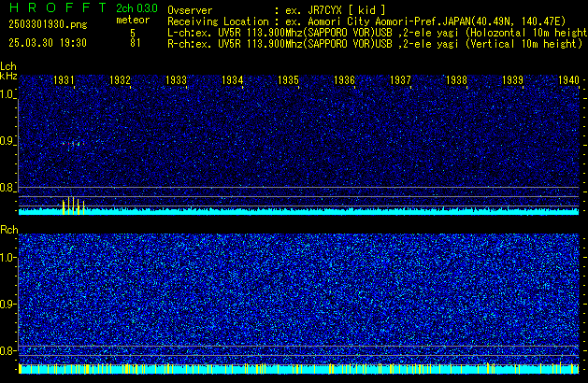Click the HROFFT title text

pyautogui.click(x=58, y=7)
